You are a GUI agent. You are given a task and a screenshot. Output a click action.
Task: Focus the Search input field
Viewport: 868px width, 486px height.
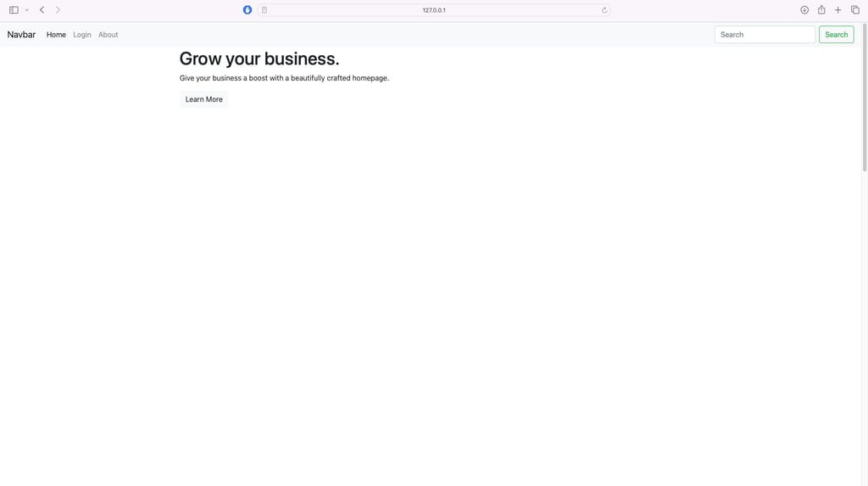(765, 35)
